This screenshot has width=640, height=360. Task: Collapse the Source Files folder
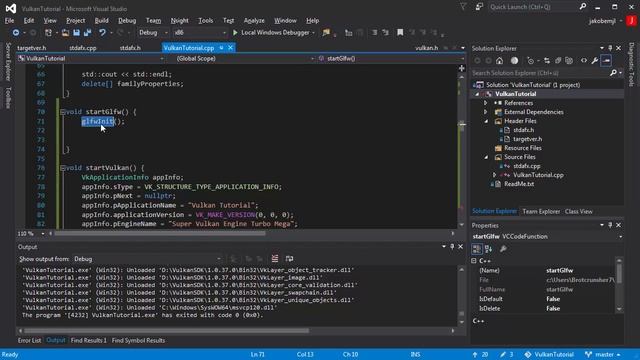point(486,157)
